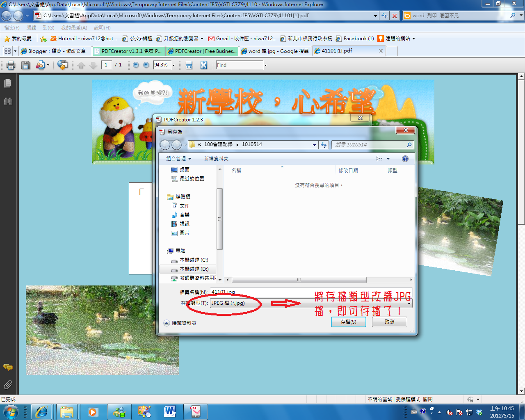
Task: Zoom in with the blue plus icon
Action: 146,65
